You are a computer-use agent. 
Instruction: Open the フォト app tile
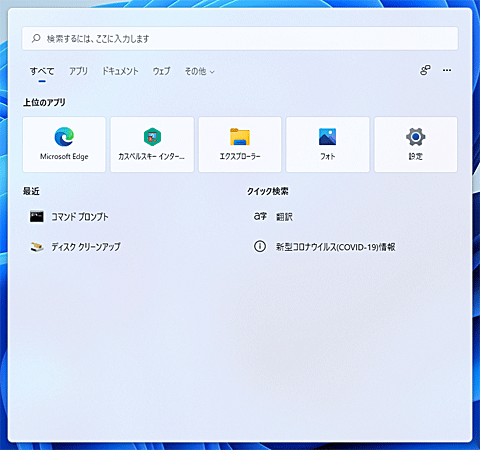click(x=328, y=144)
